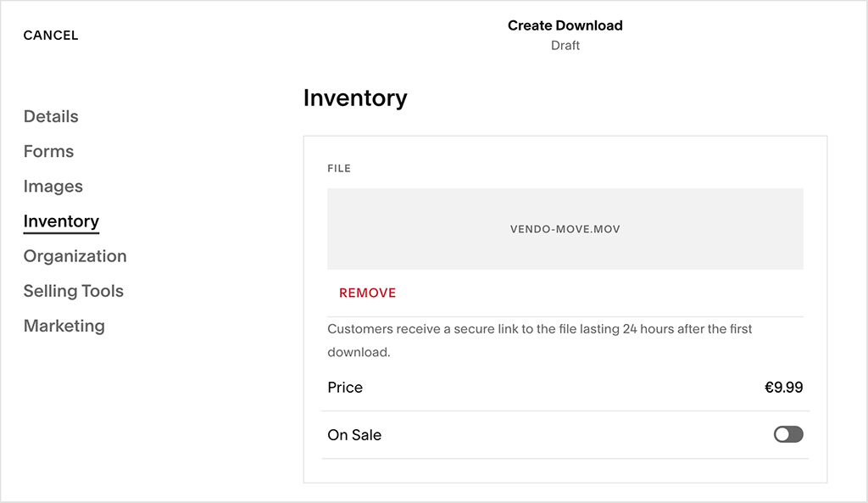868x503 pixels.
Task: Click the Create Download title
Action: click(565, 25)
